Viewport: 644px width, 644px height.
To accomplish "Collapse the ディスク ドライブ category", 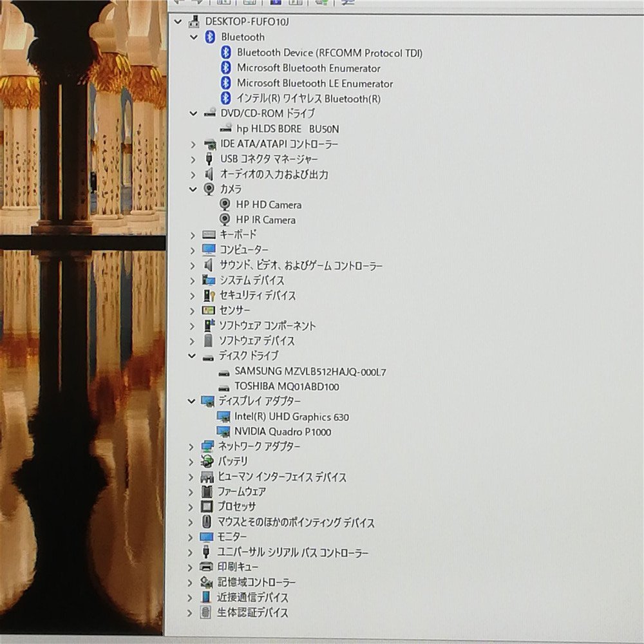I will 192,355.
